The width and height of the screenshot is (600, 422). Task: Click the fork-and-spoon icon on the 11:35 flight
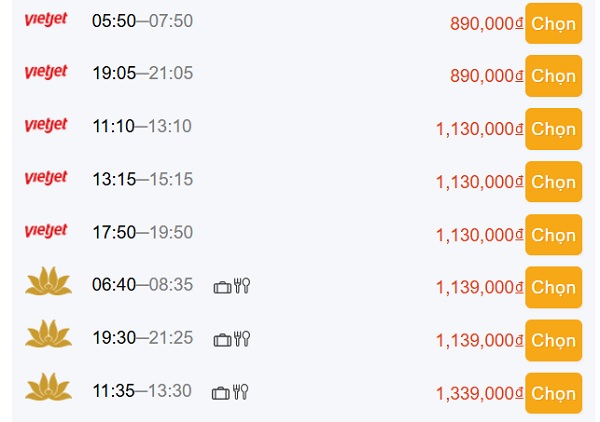(240, 392)
